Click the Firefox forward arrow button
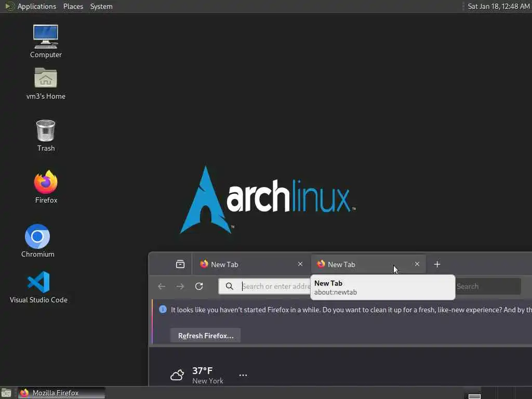Image resolution: width=532 pixels, height=399 pixels. pyautogui.click(x=180, y=286)
